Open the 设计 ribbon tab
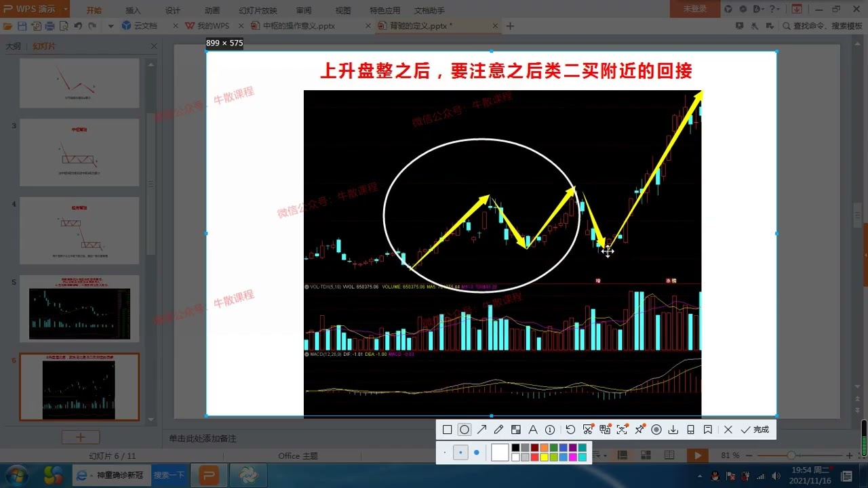 tap(173, 11)
